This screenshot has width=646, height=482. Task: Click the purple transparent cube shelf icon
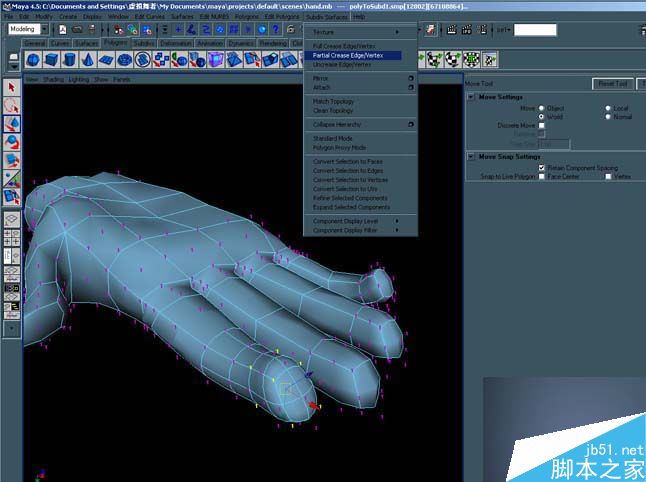coord(215,60)
